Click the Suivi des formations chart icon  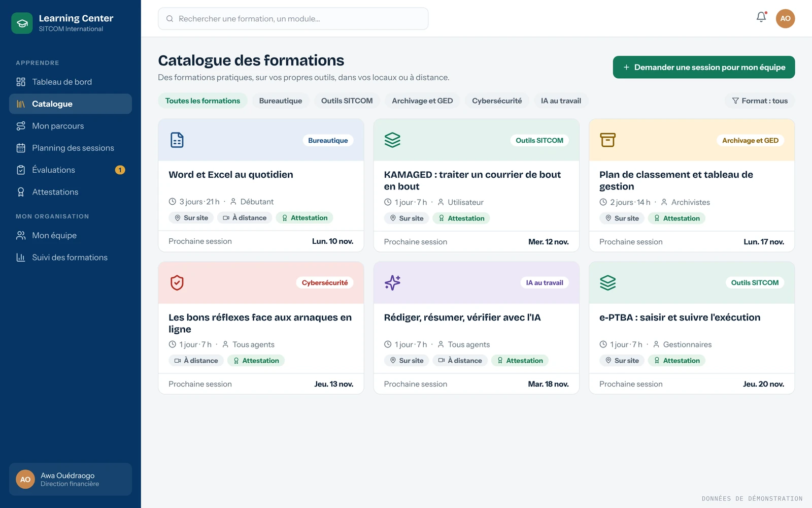(21, 258)
